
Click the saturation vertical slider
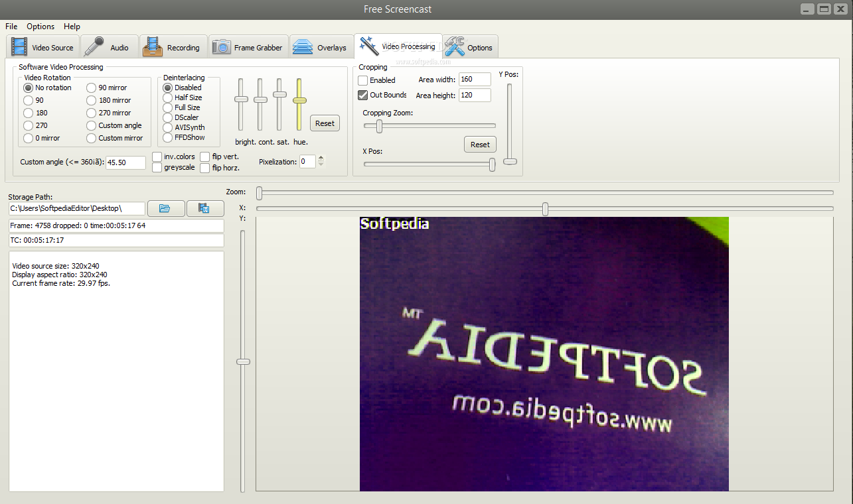pyautogui.click(x=280, y=104)
